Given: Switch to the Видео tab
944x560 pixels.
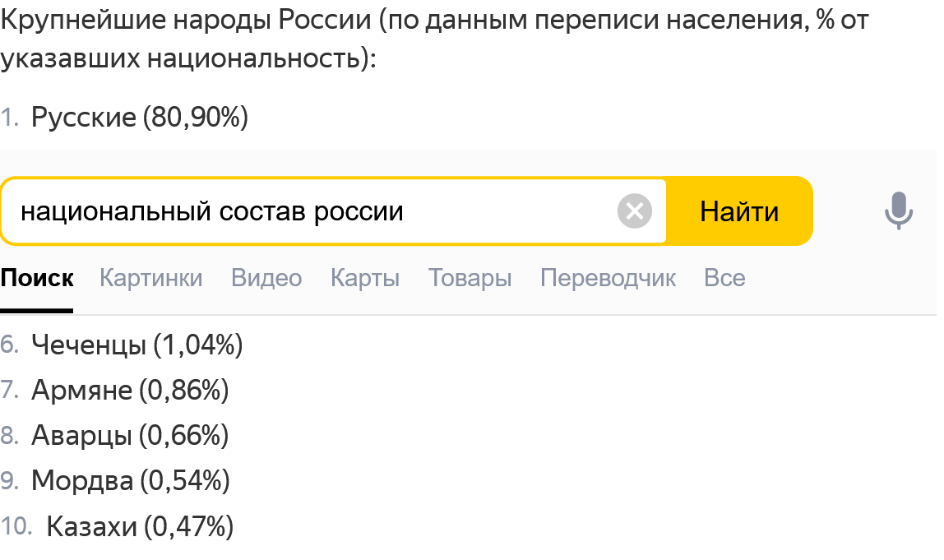Looking at the screenshot, I should click(266, 278).
